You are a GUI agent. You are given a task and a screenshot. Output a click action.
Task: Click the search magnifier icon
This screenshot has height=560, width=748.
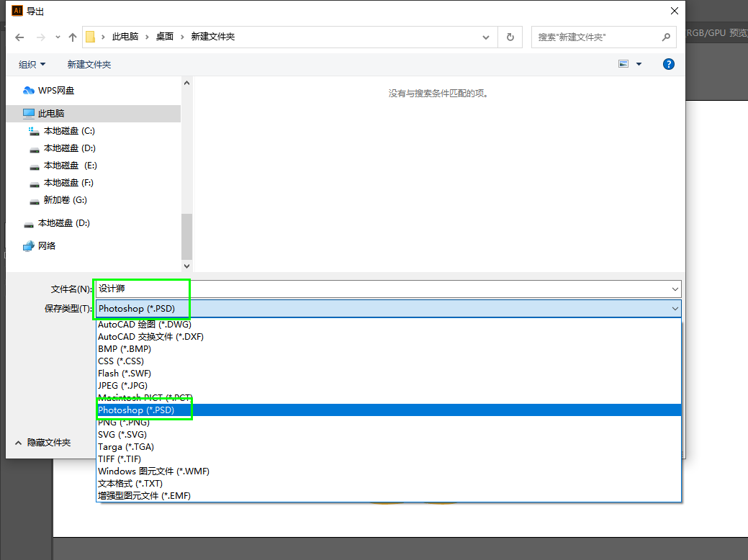(x=666, y=37)
